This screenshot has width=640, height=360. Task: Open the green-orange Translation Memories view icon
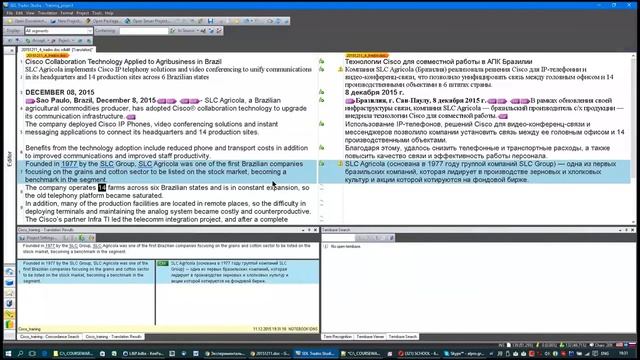point(9,325)
